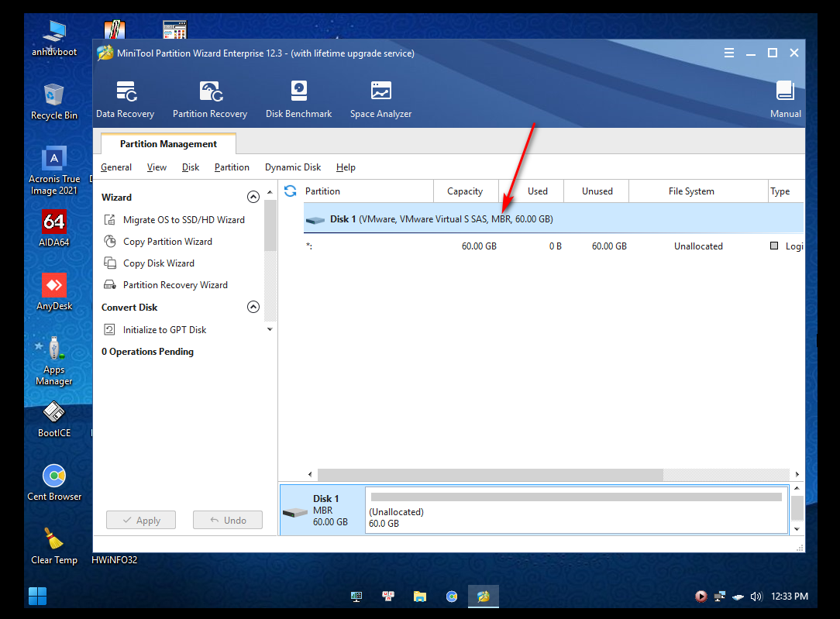Click the sidebar scroll down arrow
This screenshot has width=840, height=619.
[270, 329]
